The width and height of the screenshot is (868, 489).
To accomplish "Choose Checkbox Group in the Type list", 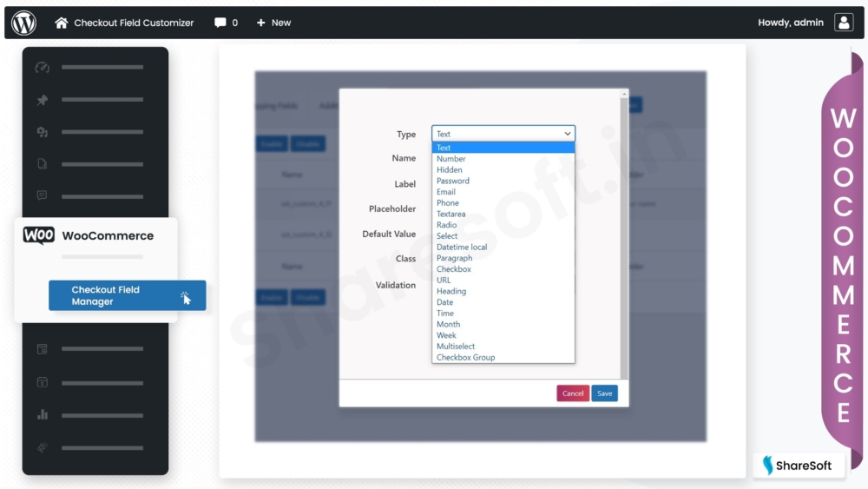I will point(503,358).
